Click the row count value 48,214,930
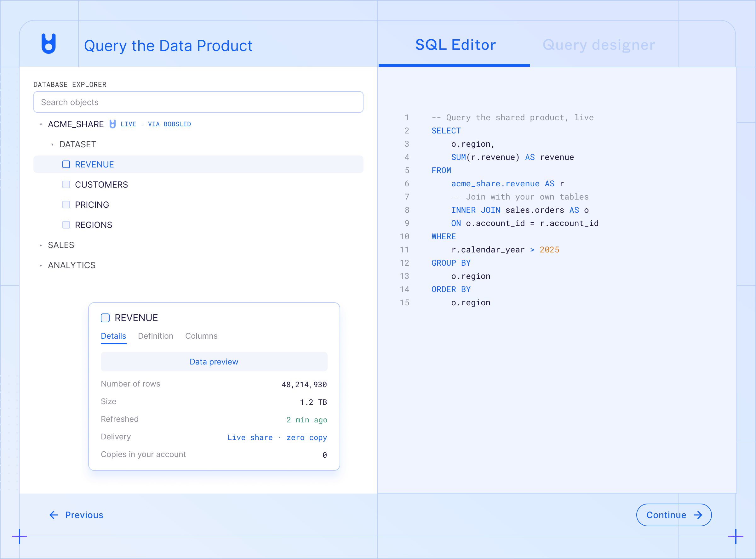Viewport: 756px width, 559px height. click(304, 385)
